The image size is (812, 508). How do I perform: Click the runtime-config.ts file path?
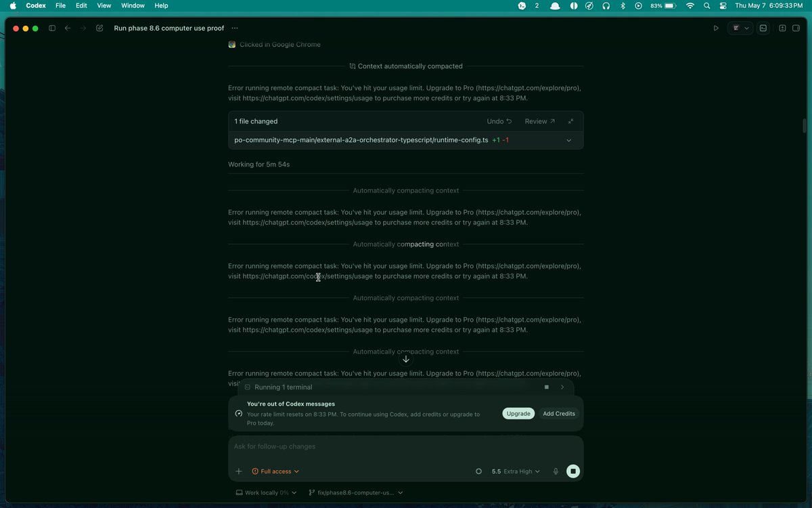(x=361, y=140)
